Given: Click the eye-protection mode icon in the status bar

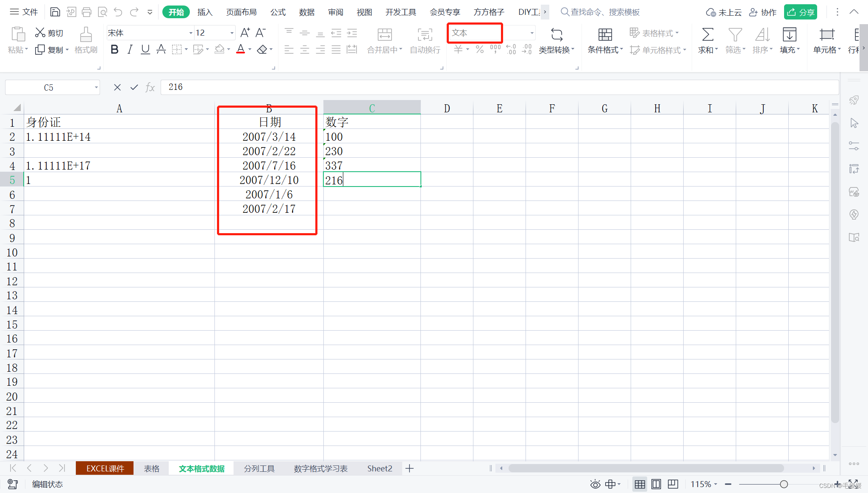Looking at the screenshot, I should pyautogui.click(x=595, y=484).
